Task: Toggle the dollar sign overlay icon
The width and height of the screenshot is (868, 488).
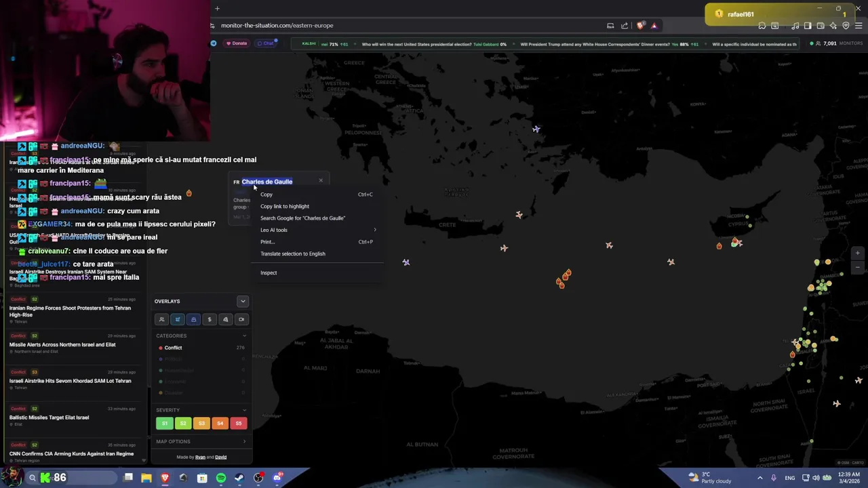Action: 210,319
